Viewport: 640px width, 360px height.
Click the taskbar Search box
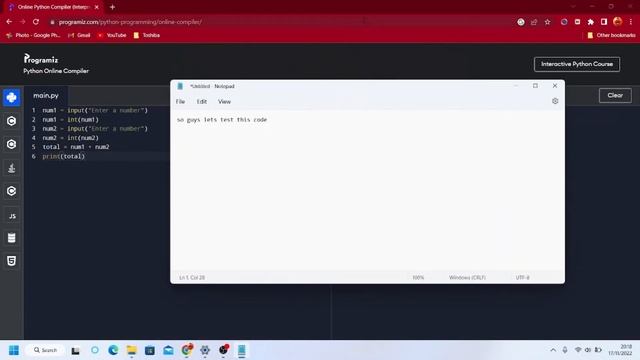(x=45, y=350)
